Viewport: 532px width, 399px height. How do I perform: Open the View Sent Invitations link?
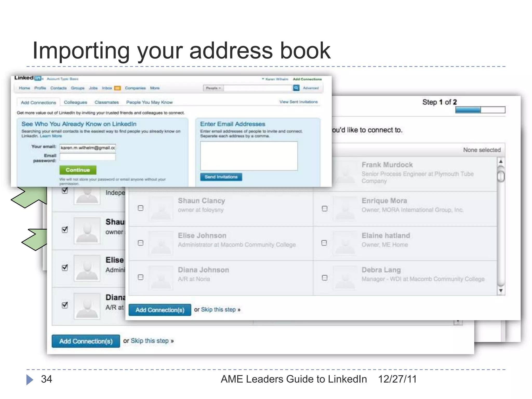(x=299, y=102)
